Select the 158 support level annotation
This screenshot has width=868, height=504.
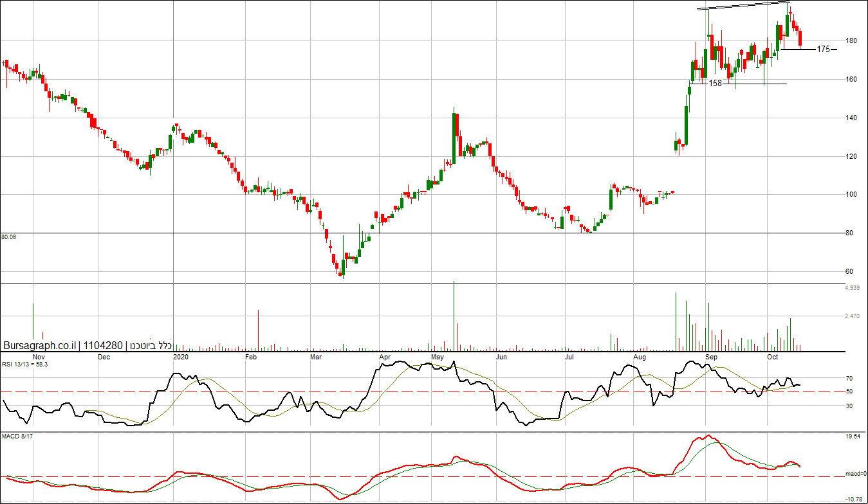coord(716,84)
